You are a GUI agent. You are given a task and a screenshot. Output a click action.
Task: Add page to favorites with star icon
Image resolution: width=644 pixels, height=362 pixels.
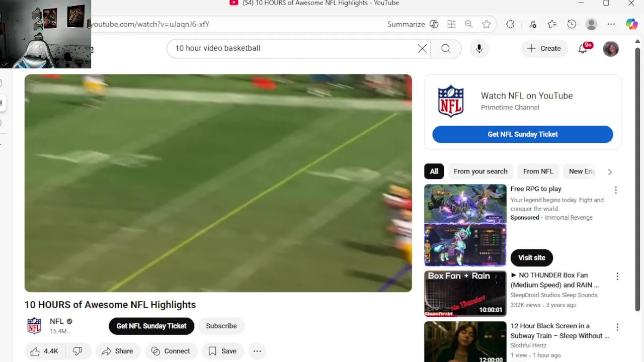point(487,24)
